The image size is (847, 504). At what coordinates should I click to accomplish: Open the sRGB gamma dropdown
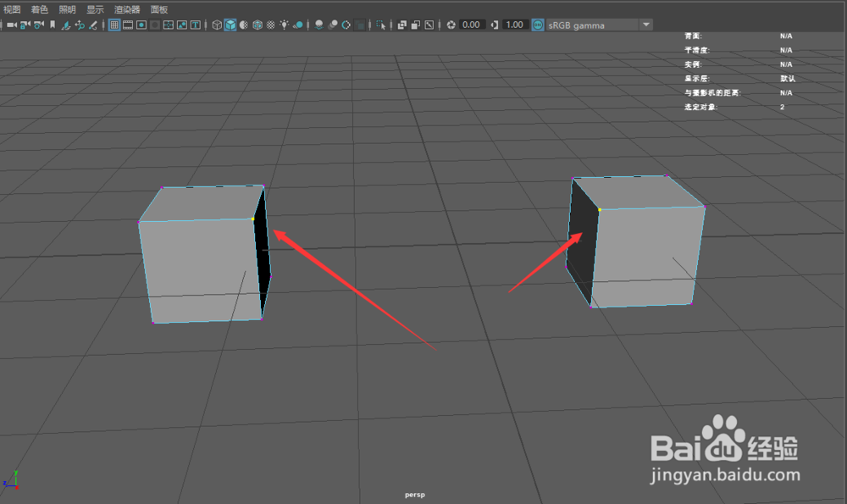pyautogui.click(x=599, y=25)
